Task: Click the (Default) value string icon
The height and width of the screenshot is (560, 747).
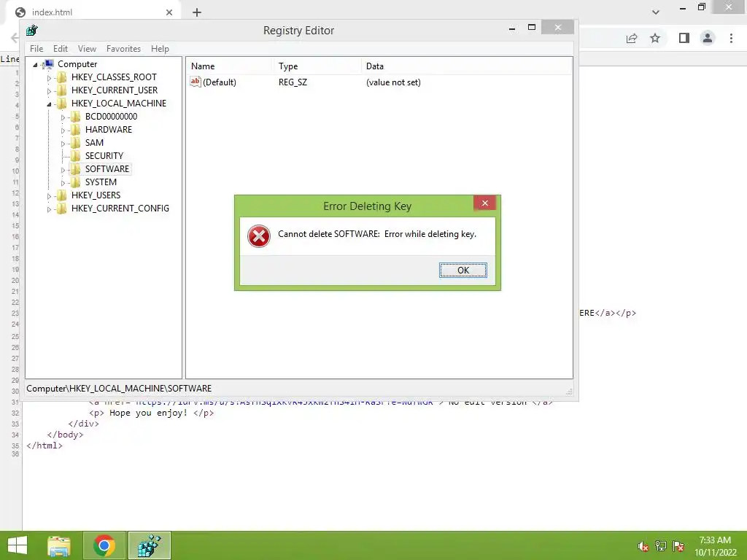Action: pos(196,82)
